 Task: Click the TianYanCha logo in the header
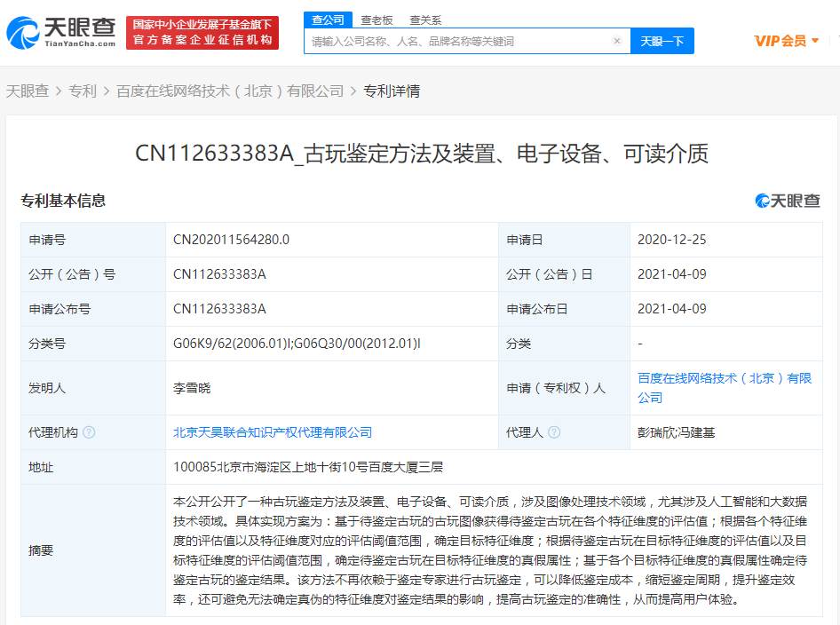coord(60,33)
